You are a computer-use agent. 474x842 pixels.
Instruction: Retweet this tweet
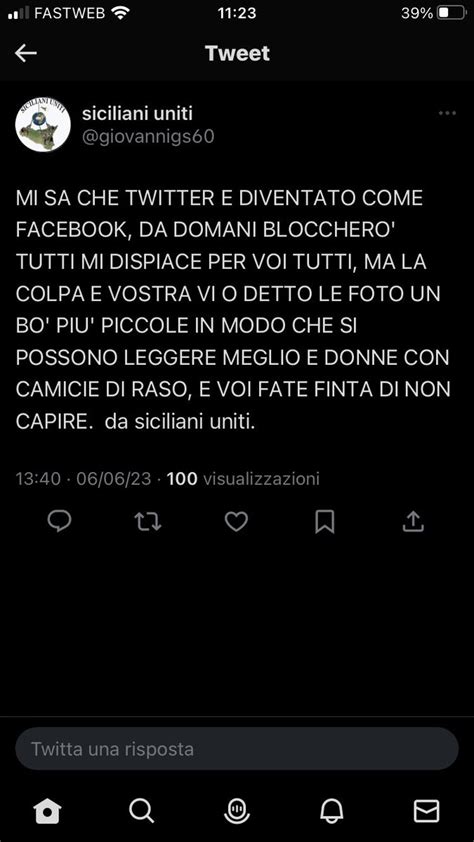[148, 521]
